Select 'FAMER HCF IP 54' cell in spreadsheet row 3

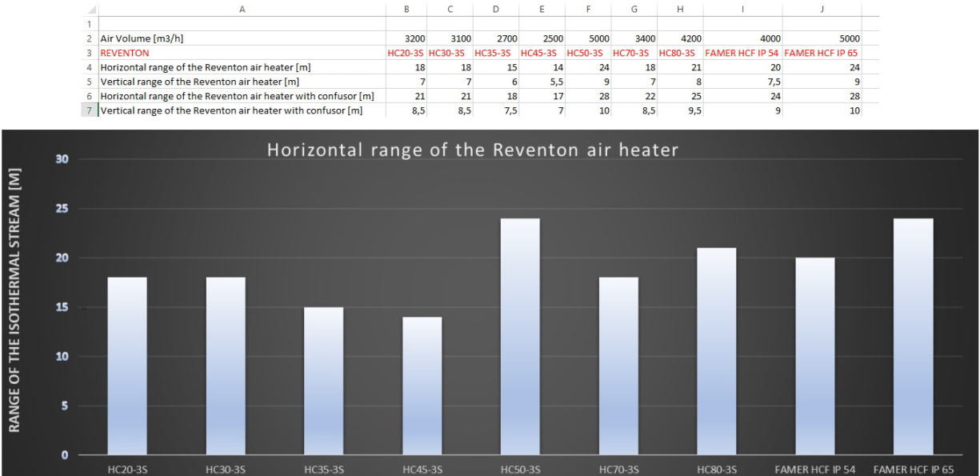pos(742,53)
